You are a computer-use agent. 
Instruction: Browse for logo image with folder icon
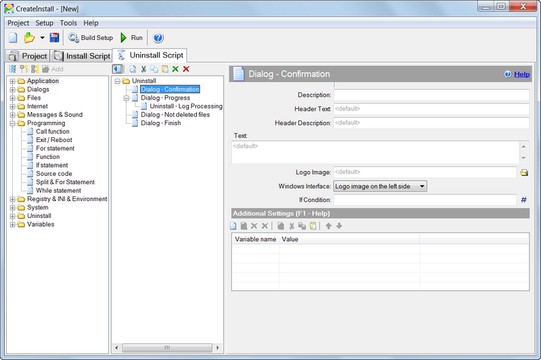coord(524,172)
